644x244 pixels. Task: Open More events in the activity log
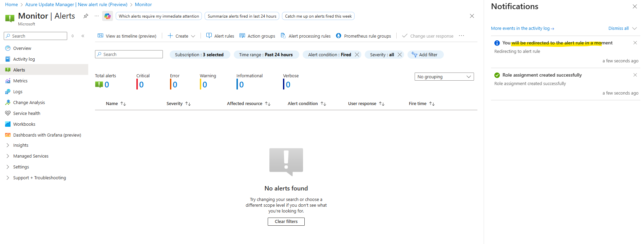(523, 28)
